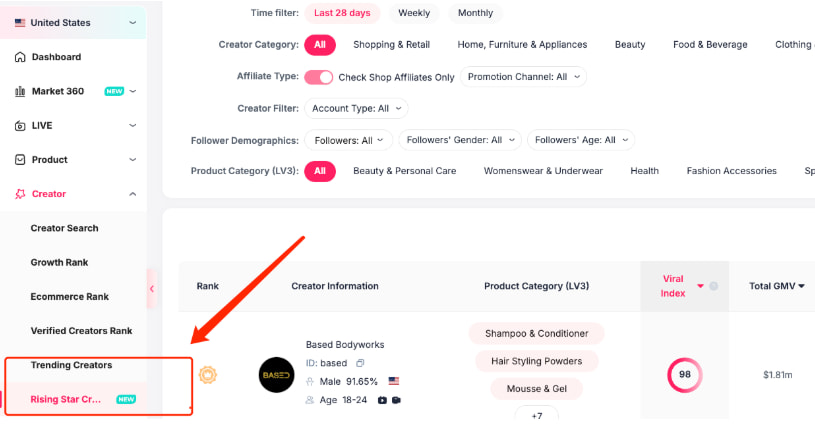
Task: Click the Viral Index info icon
Action: 714,286
